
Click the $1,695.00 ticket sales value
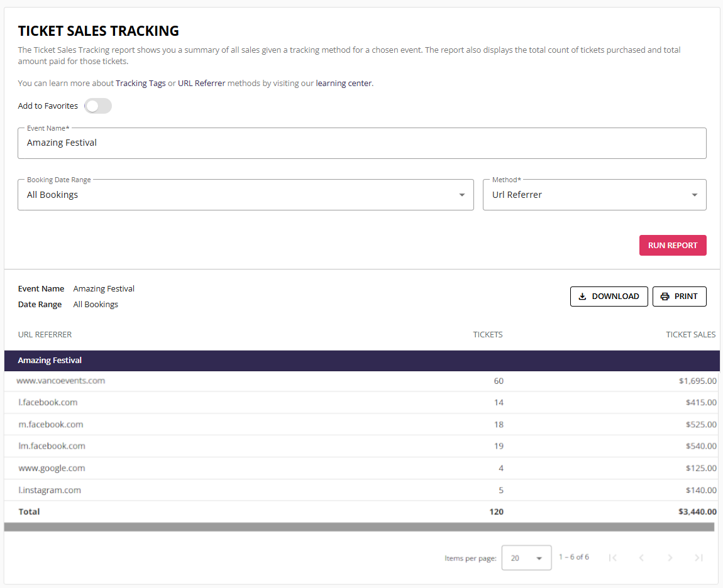(697, 381)
